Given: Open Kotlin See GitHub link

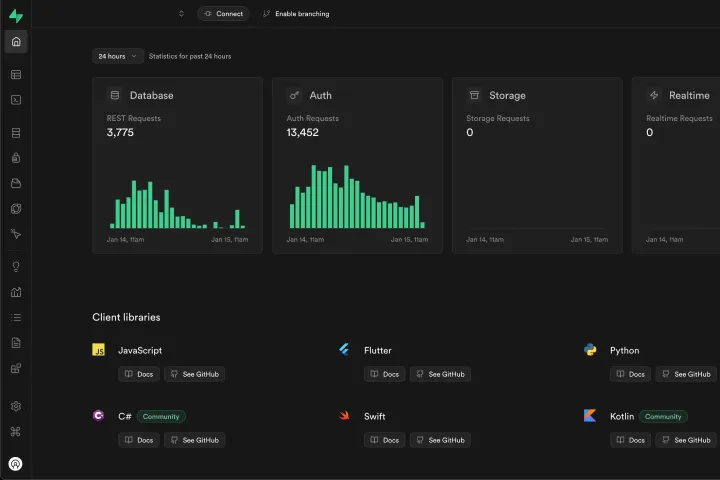Looking at the screenshot, I should tap(686, 440).
